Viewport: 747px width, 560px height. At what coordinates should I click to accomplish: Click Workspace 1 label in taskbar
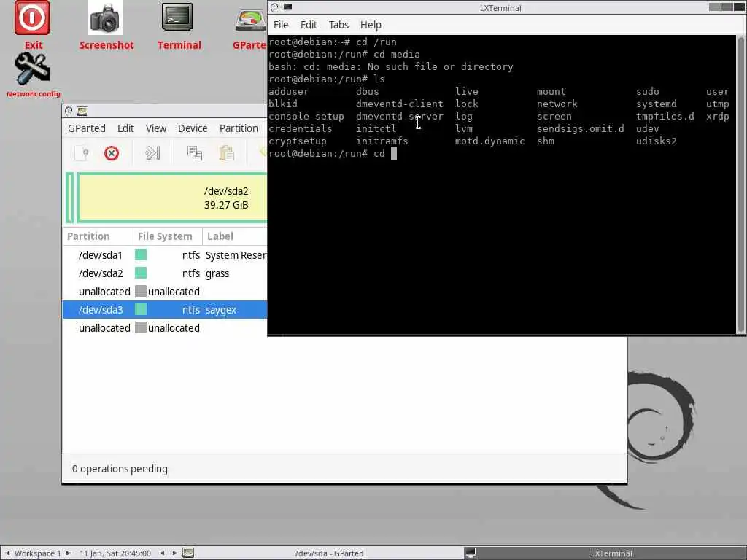coord(38,553)
